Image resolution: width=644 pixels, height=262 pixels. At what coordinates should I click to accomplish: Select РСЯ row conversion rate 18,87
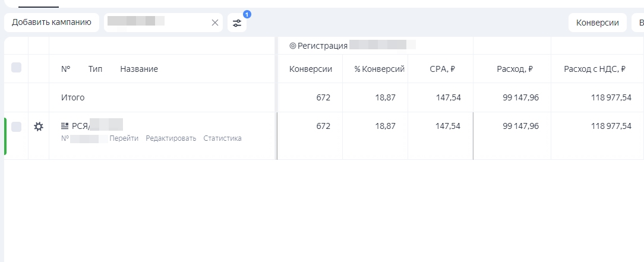pyautogui.click(x=385, y=126)
